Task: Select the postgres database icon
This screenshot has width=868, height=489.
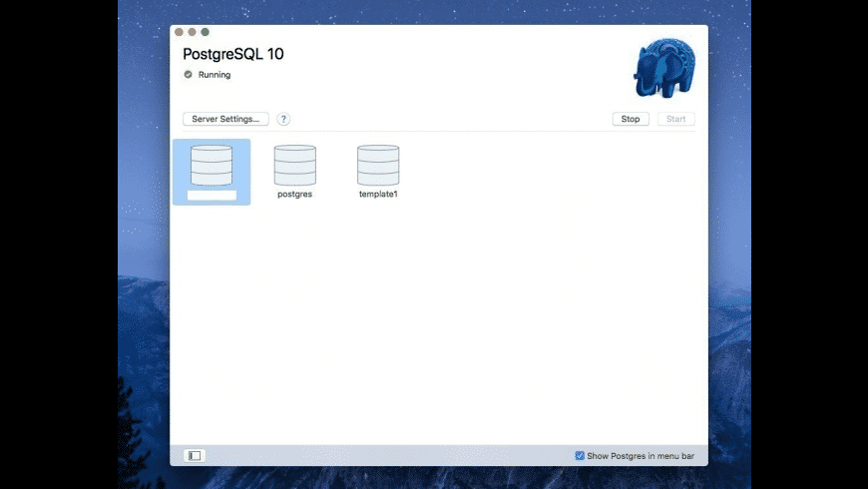Action: point(295,165)
